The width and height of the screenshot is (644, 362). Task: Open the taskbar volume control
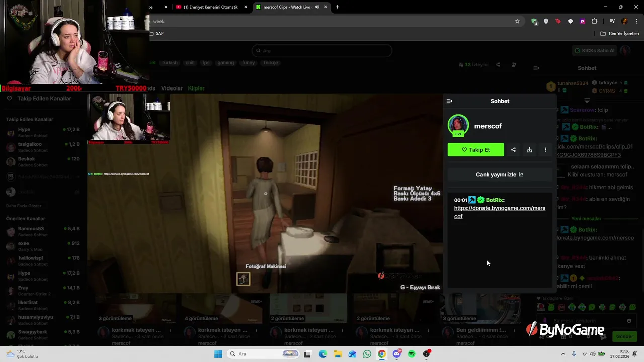[593, 354]
